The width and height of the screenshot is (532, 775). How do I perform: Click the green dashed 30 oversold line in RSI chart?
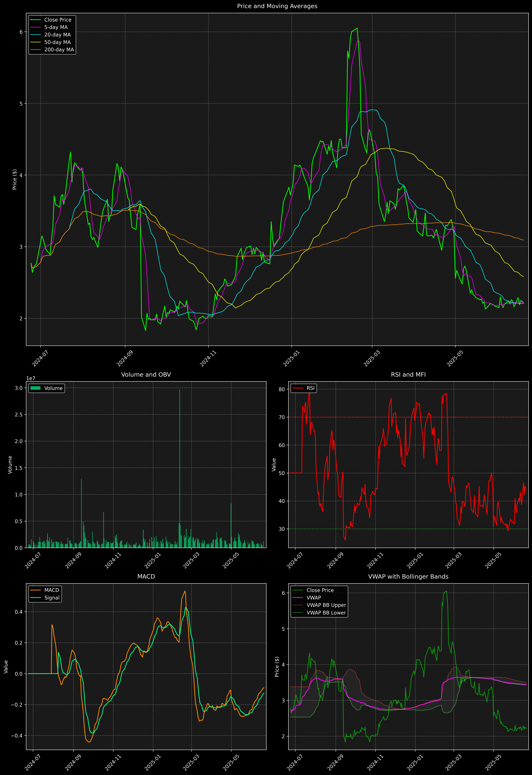click(x=408, y=529)
